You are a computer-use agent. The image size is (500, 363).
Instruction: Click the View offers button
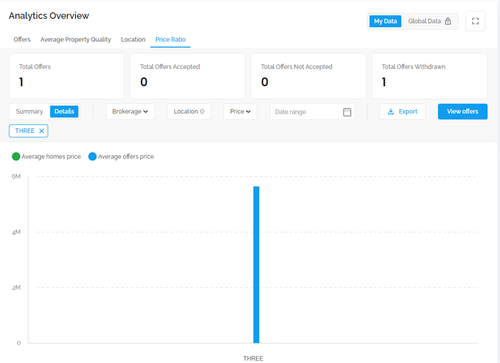pos(463,112)
